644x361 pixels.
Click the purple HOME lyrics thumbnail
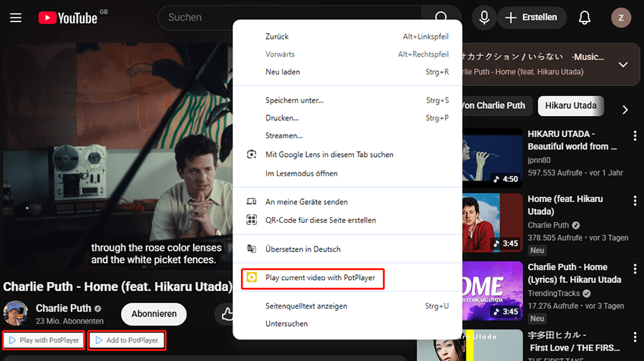(x=492, y=291)
